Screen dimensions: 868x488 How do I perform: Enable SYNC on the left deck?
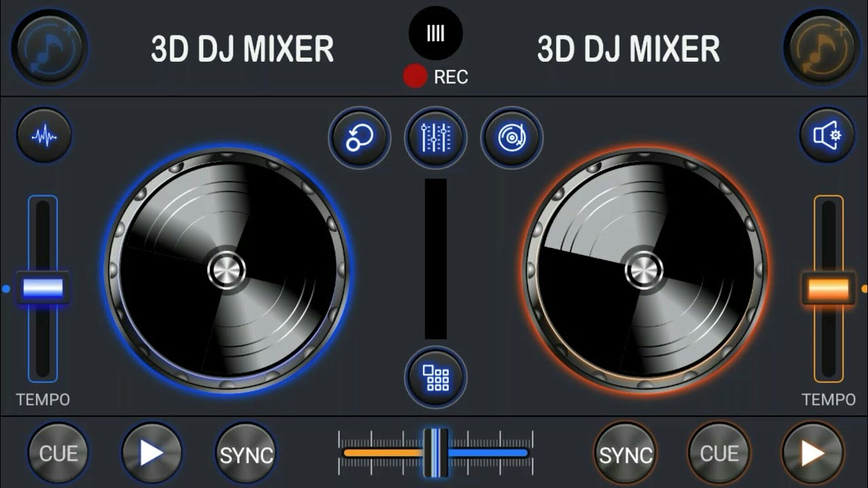245,453
